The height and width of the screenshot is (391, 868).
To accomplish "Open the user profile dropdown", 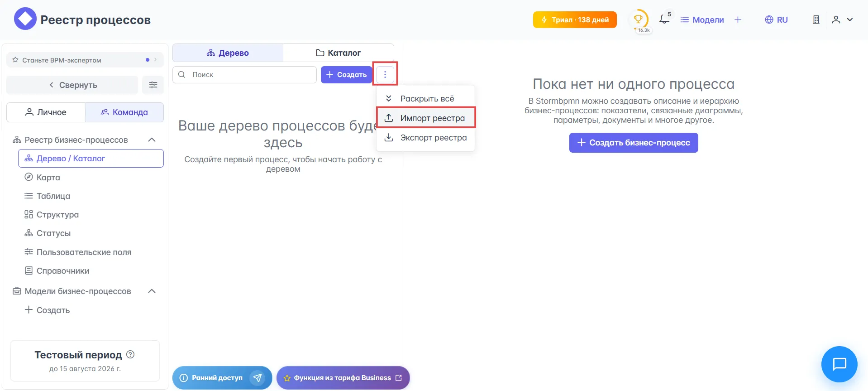I will (x=842, y=19).
